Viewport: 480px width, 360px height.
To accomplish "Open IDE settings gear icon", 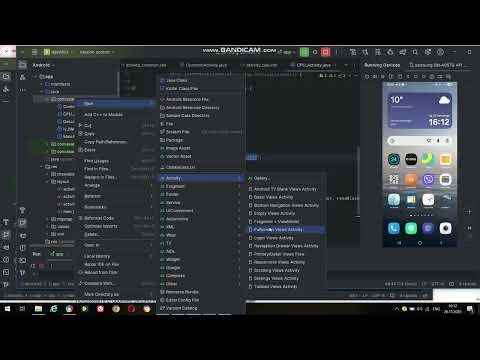I will (x=428, y=52).
